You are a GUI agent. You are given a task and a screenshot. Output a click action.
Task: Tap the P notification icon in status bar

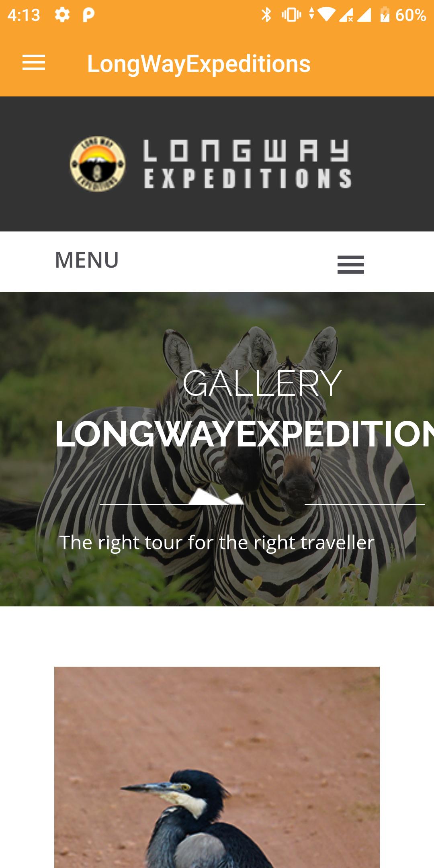coord(88,15)
